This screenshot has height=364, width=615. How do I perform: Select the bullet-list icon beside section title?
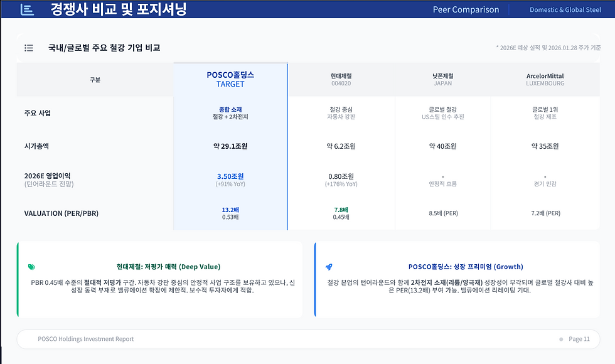pyautogui.click(x=28, y=48)
